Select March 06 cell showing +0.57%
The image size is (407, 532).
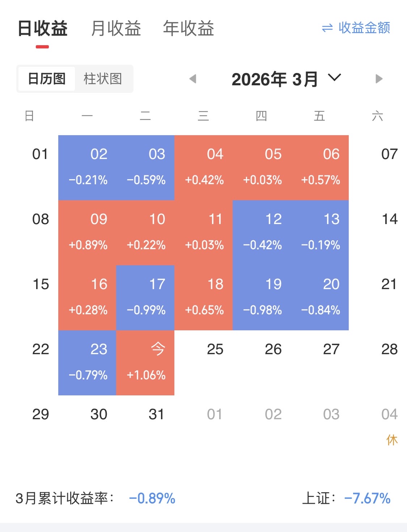pyautogui.click(x=320, y=167)
